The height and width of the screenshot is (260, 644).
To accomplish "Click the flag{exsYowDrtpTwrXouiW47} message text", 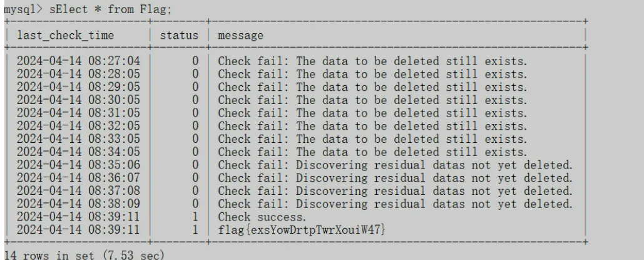I will pyautogui.click(x=302, y=229).
